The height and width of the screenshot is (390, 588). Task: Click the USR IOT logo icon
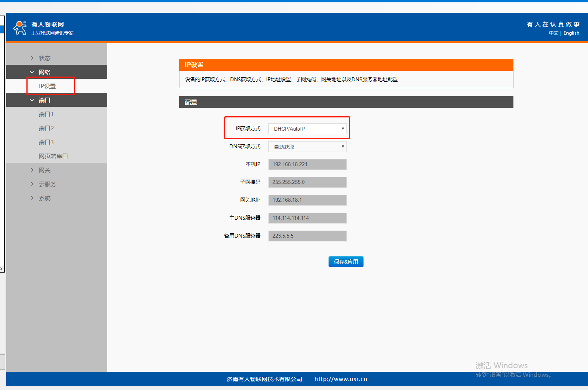point(20,28)
